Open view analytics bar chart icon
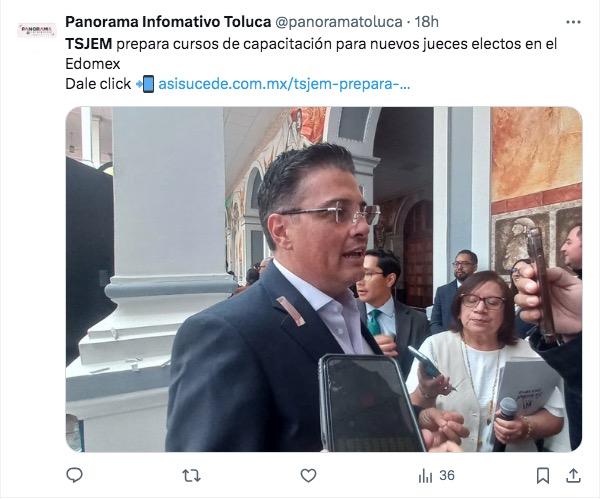 coord(425,476)
